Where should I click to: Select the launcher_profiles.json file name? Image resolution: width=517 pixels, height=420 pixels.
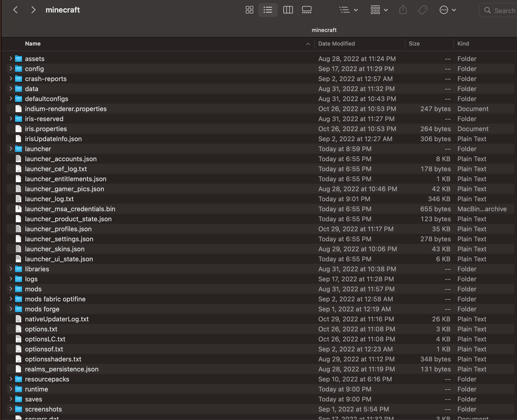[x=58, y=229]
